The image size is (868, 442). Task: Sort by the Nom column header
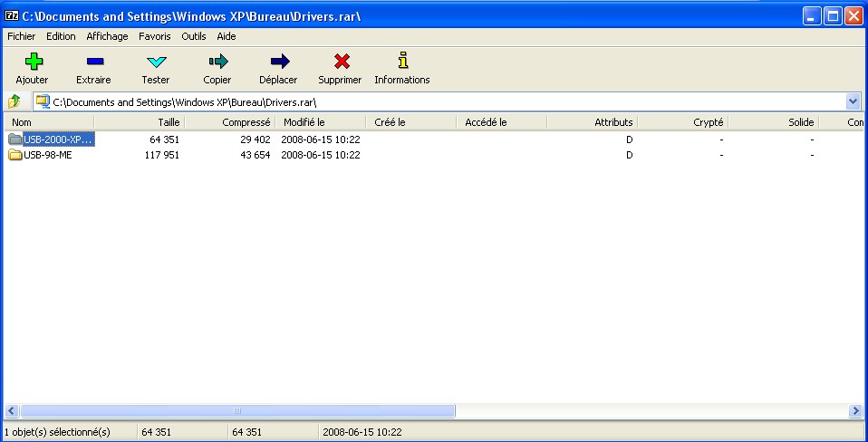pos(49,122)
